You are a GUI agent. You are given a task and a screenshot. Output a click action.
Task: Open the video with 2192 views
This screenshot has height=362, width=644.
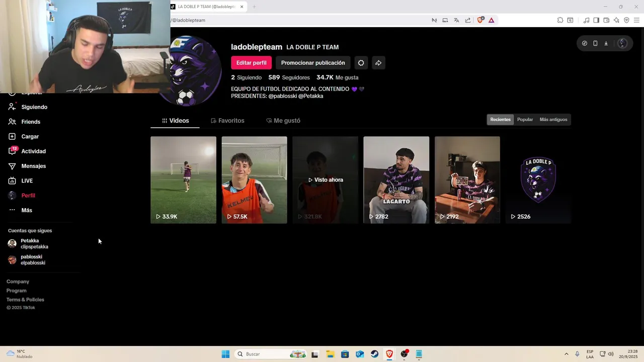pos(467,180)
